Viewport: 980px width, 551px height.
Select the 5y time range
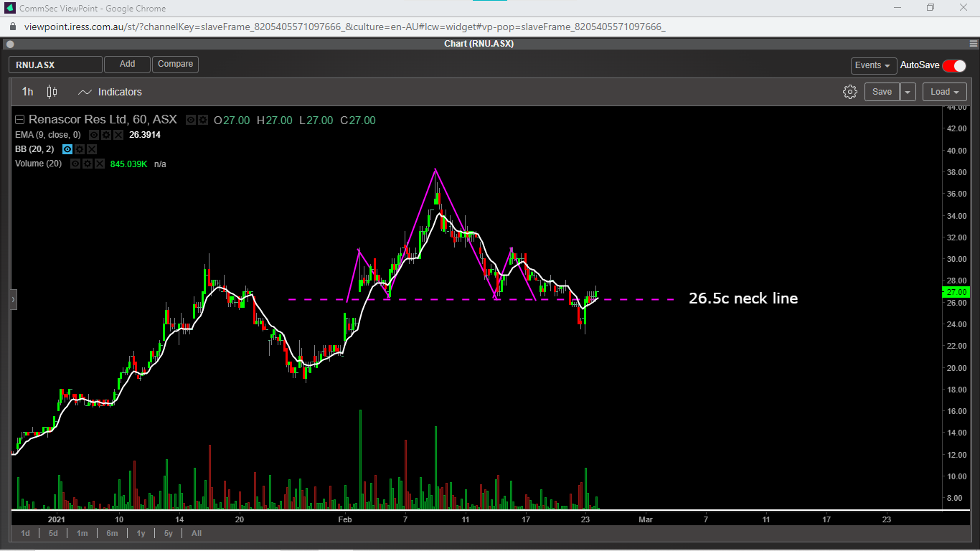[168, 533]
